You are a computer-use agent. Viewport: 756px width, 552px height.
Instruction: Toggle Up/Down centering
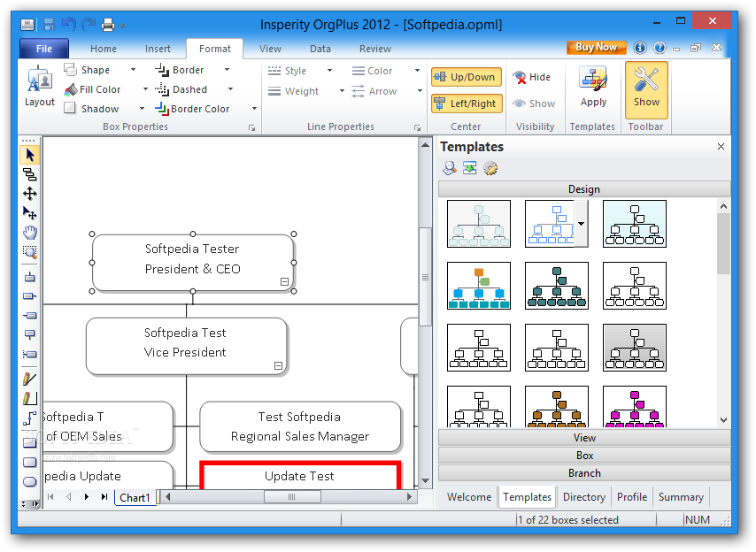pyautogui.click(x=467, y=77)
